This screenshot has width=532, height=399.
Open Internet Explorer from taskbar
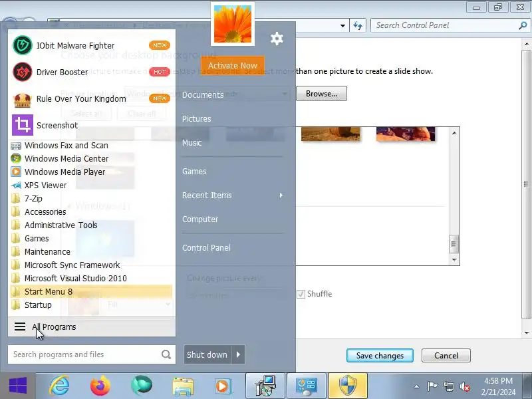tap(60, 386)
